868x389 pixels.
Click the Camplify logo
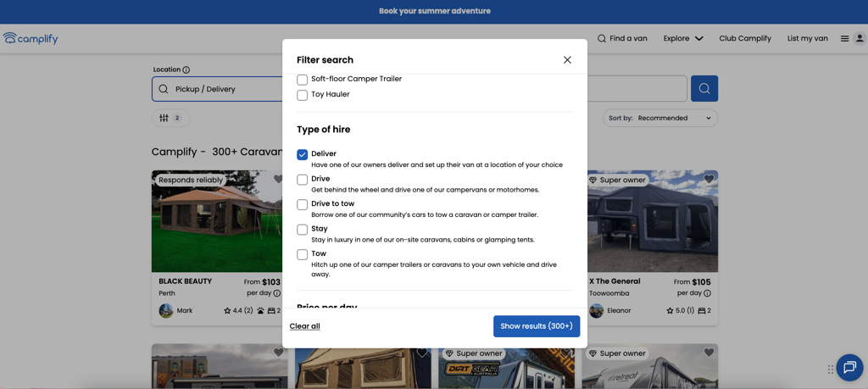click(31, 38)
